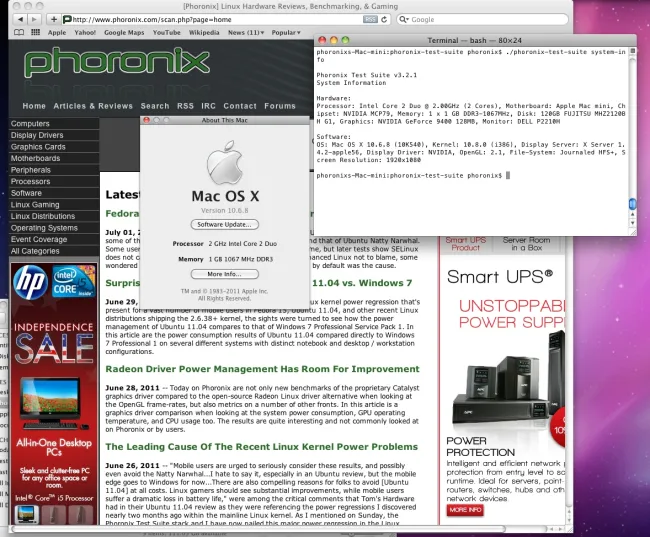Expand the Popular bookmarks folder
The height and width of the screenshot is (537, 650).
coord(286,32)
